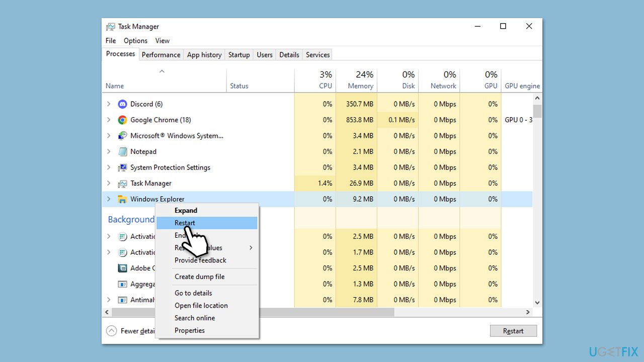Image resolution: width=644 pixels, height=362 pixels.
Task: Select Go to details option
Action: tap(207, 293)
